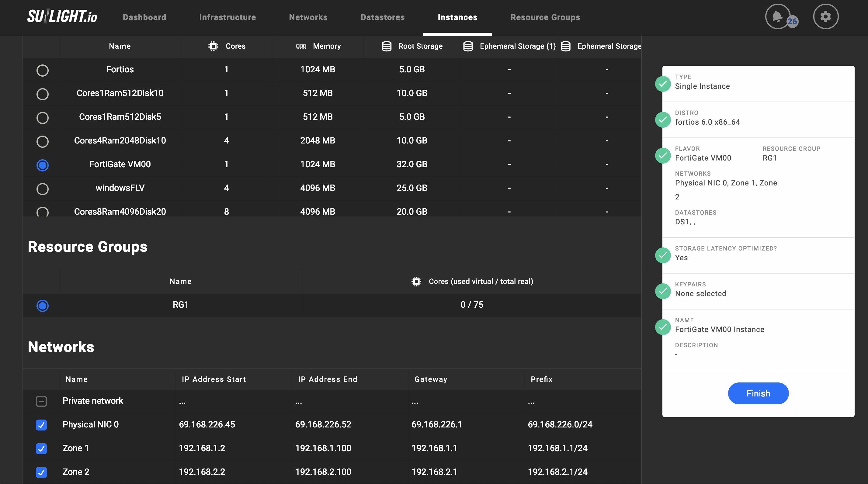Open the settings gear icon
868x484 pixels.
[825, 16]
